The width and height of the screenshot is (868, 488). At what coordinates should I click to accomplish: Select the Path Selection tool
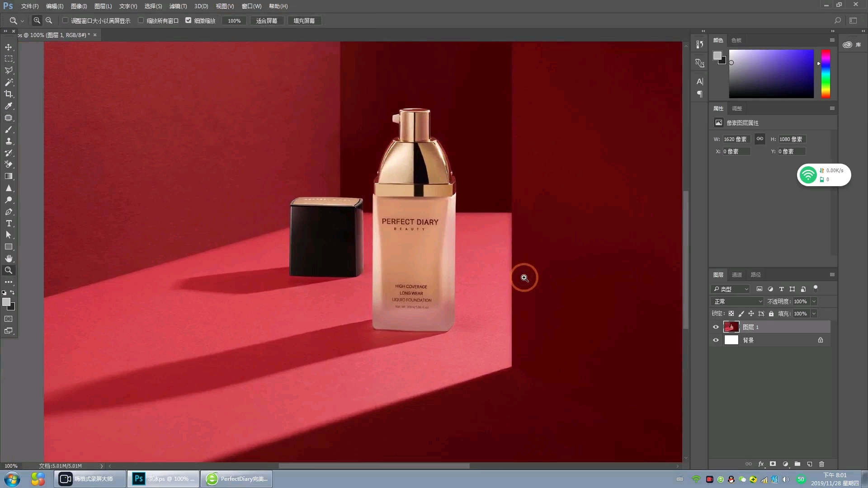[x=9, y=235]
